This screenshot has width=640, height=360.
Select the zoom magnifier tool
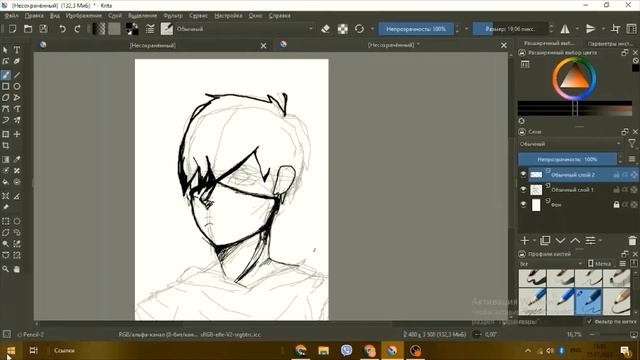tap(5, 269)
